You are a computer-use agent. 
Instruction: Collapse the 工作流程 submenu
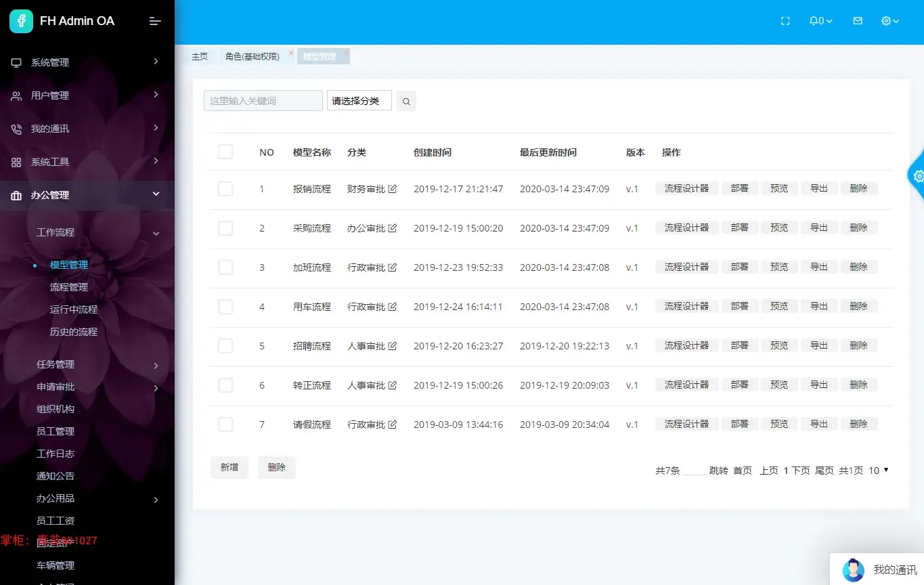coord(87,232)
